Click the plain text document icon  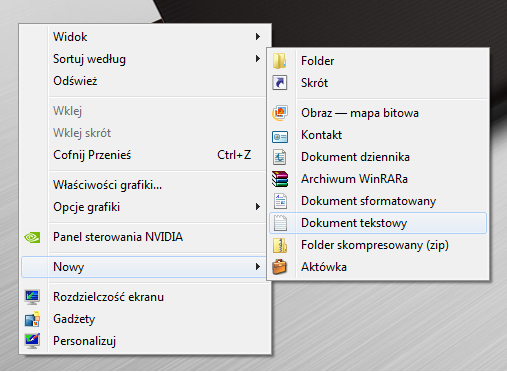[280, 223]
